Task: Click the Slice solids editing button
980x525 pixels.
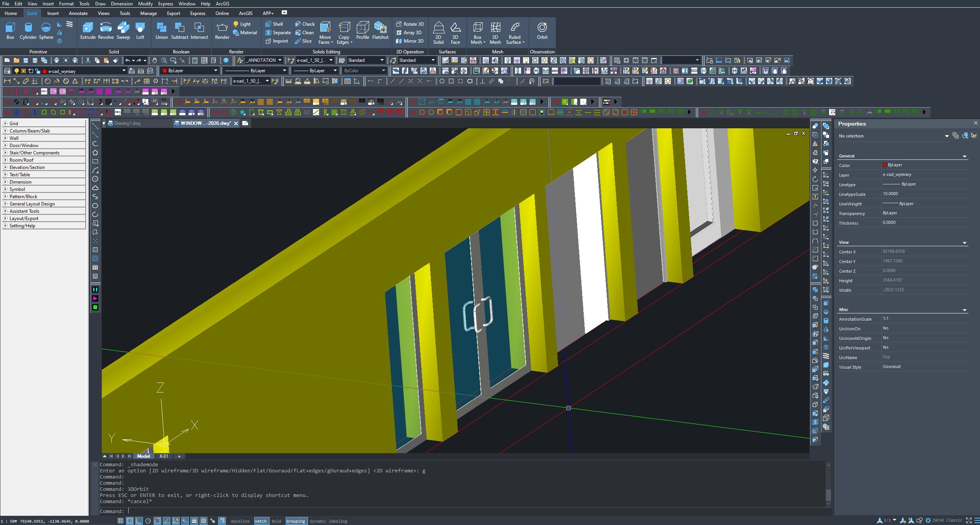Action: [x=303, y=41]
